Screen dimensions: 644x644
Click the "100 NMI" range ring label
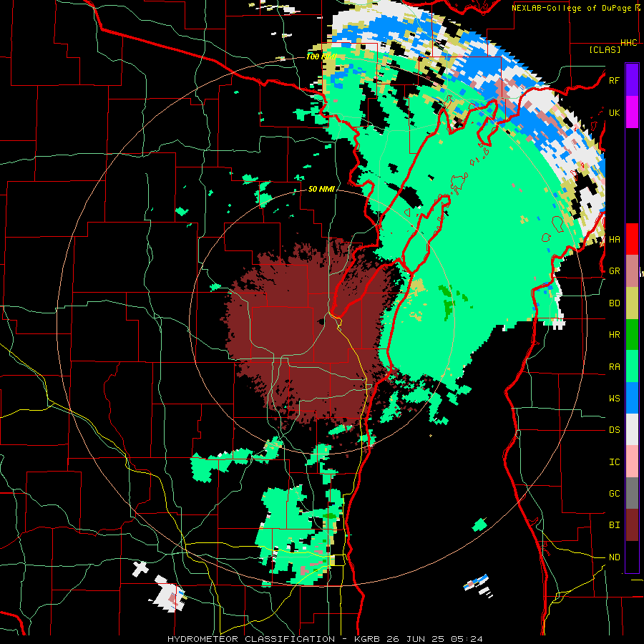[321, 57]
